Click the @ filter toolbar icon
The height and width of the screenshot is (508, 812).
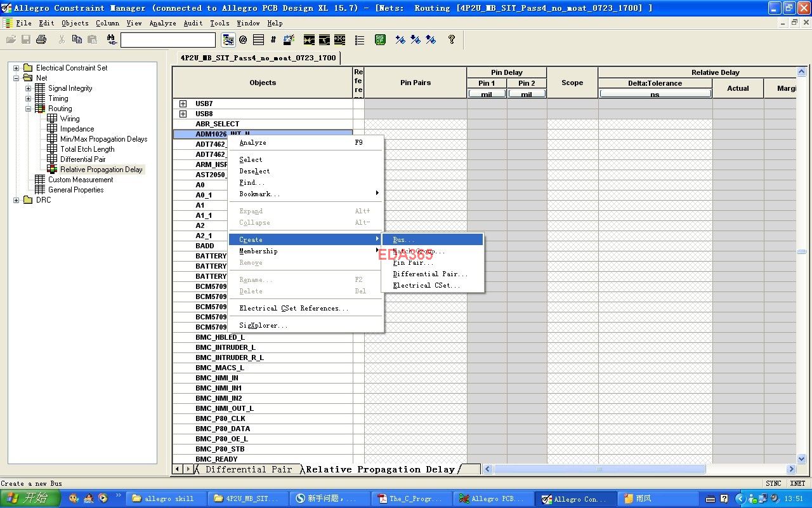tap(243, 39)
